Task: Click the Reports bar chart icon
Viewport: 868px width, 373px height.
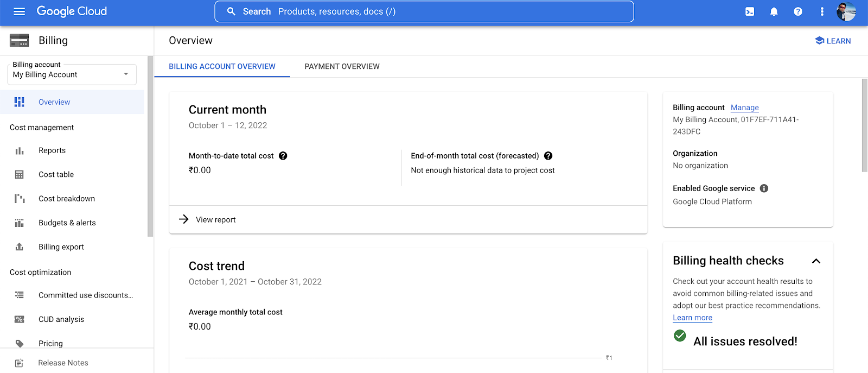Action: pos(20,150)
